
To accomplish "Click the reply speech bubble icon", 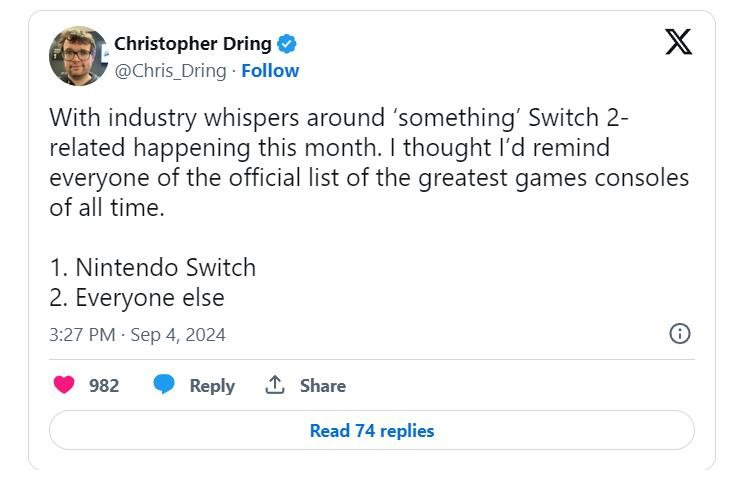I will [164, 385].
